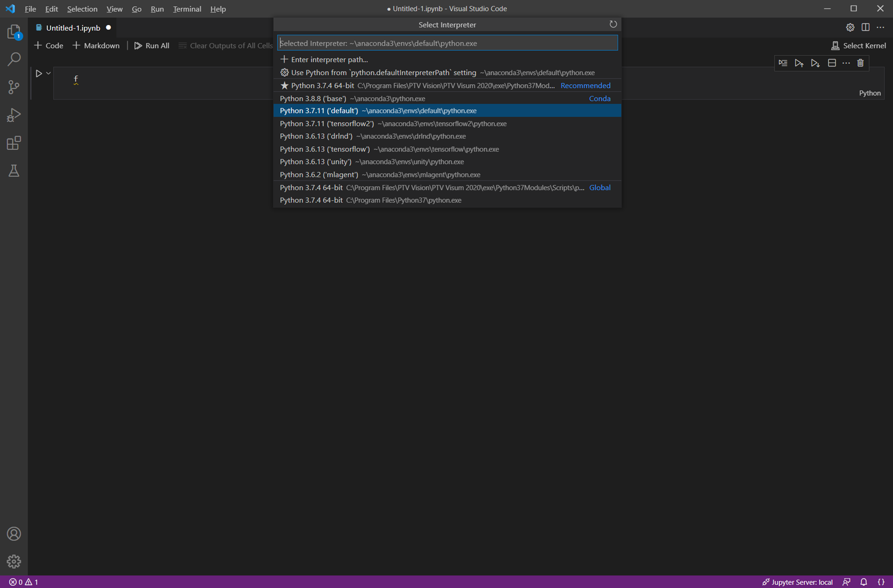The image size is (893, 588).
Task: Select Python 3.6.2 ('mlagent') interpreter
Action: point(447,175)
